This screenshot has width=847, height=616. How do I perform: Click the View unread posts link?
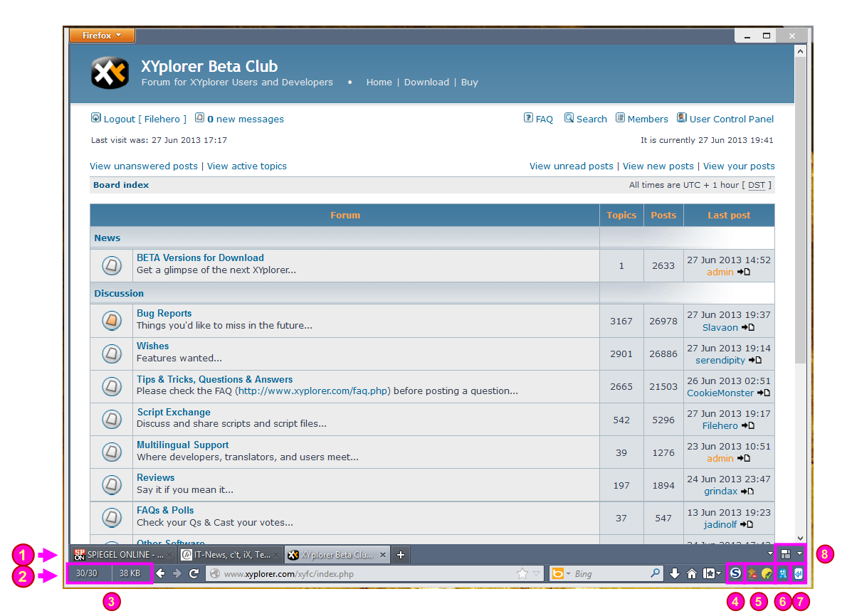coord(571,166)
